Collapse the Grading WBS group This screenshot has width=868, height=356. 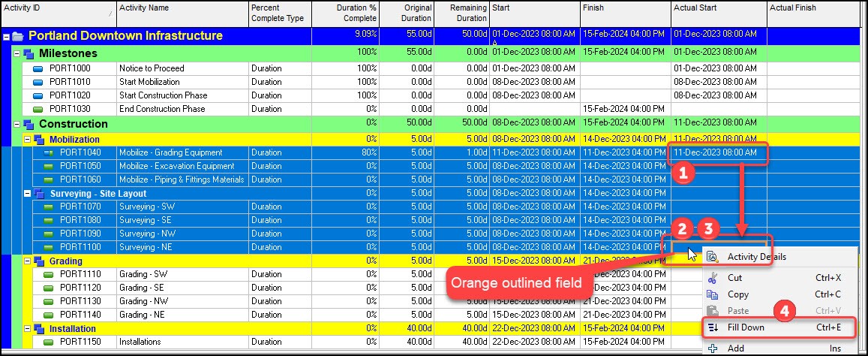coord(28,261)
